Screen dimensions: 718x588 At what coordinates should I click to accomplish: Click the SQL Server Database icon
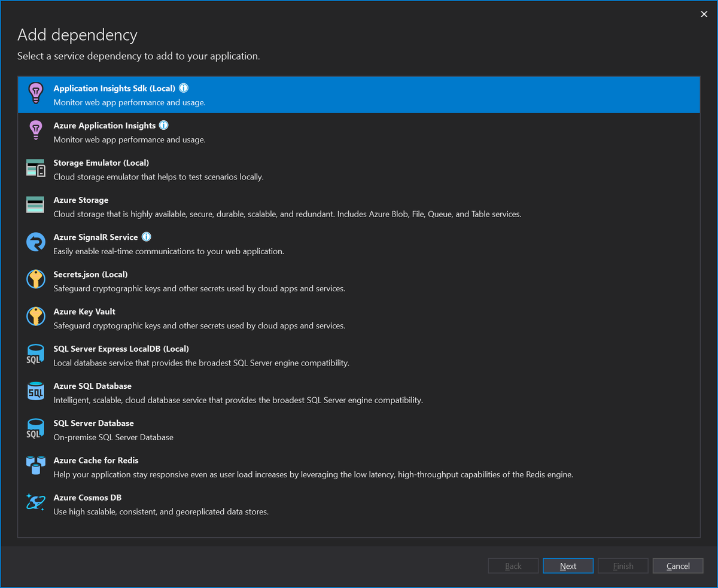point(35,428)
